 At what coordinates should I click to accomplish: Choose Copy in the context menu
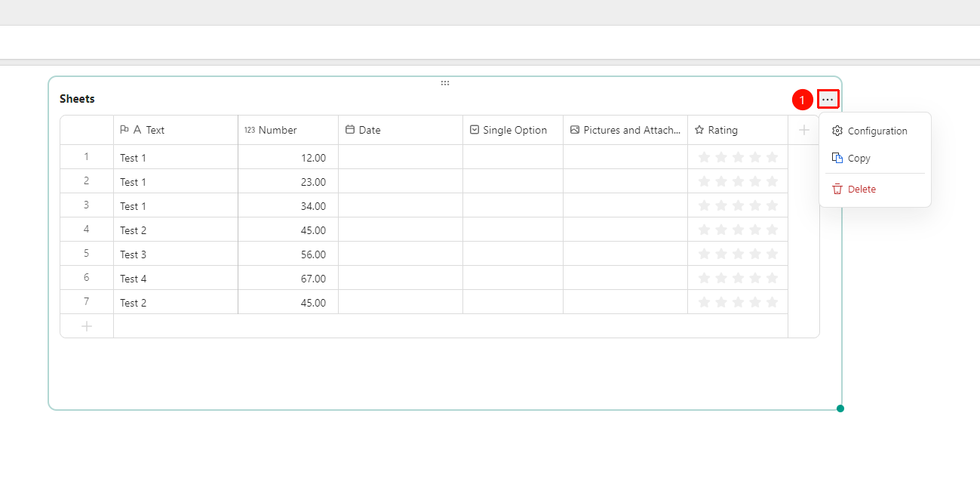click(875, 159)
